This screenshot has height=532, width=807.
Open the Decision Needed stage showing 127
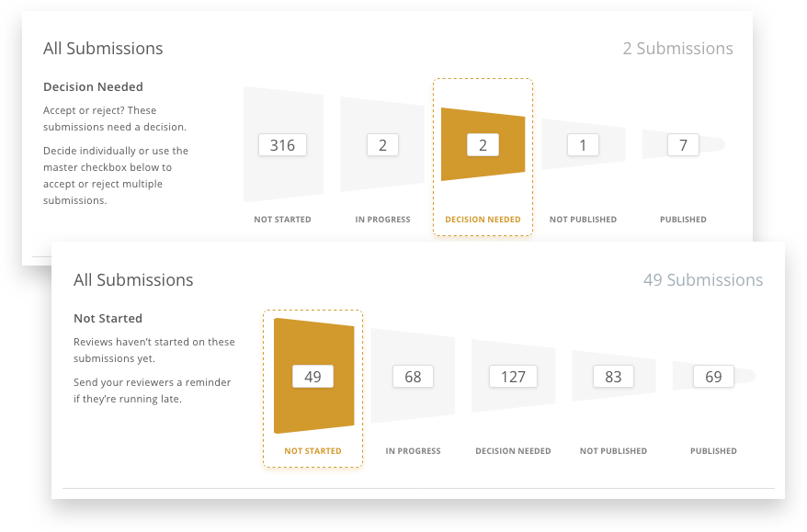(x=513, y=377)
